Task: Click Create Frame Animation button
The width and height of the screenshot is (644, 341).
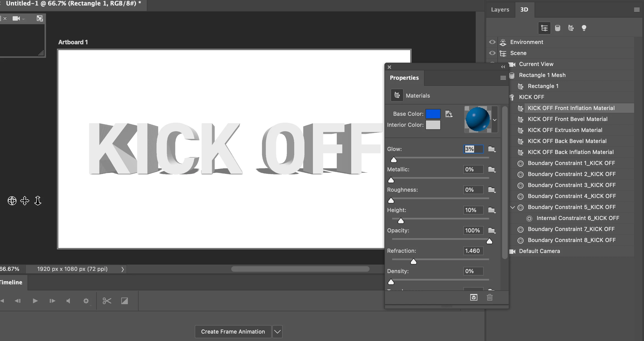Action: 233,332
